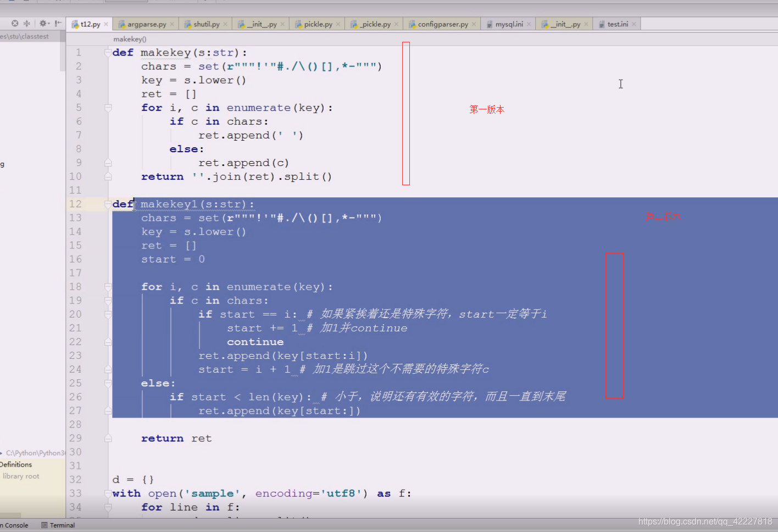The image size is (778, 532).
Task: Click the collapse all icon in project panel
Action: point(26,23)
